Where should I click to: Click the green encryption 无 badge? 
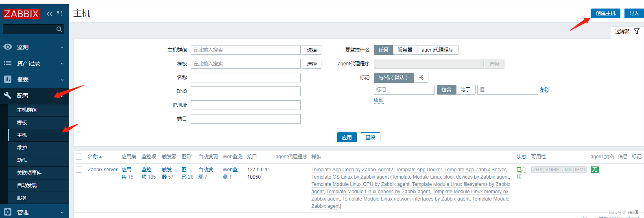pyautogui.click(x=594, y=170)
